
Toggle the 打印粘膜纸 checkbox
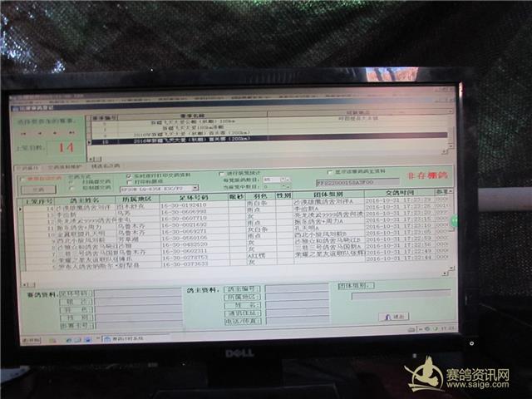129,181
